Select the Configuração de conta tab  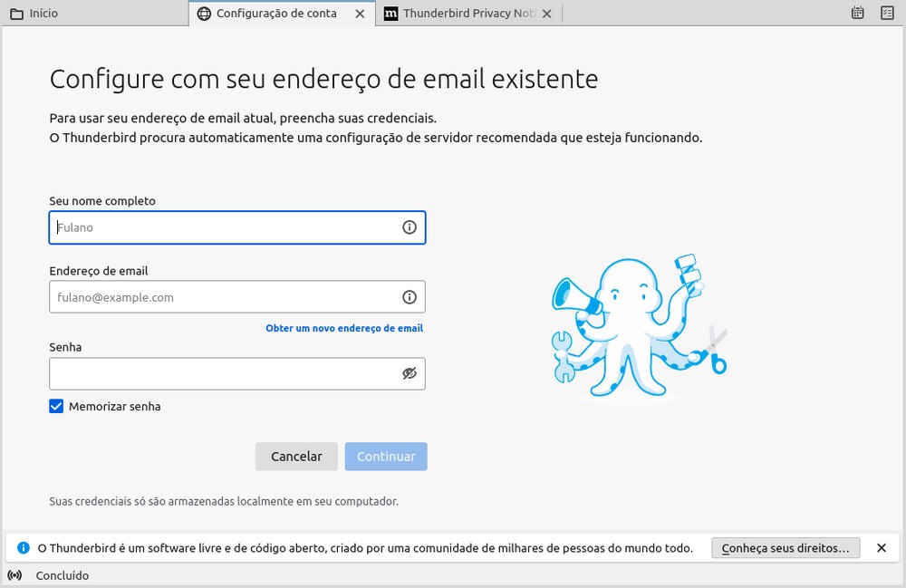[x=282, y=14]
